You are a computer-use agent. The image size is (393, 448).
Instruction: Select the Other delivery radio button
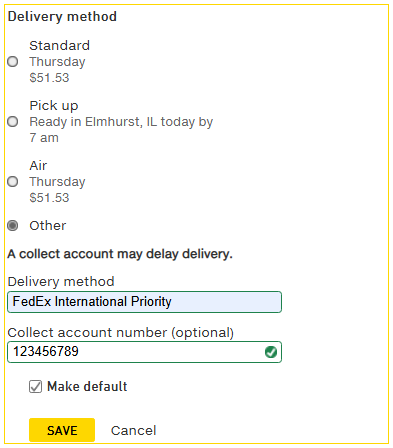pyautogui.click(x=13, y=226)
